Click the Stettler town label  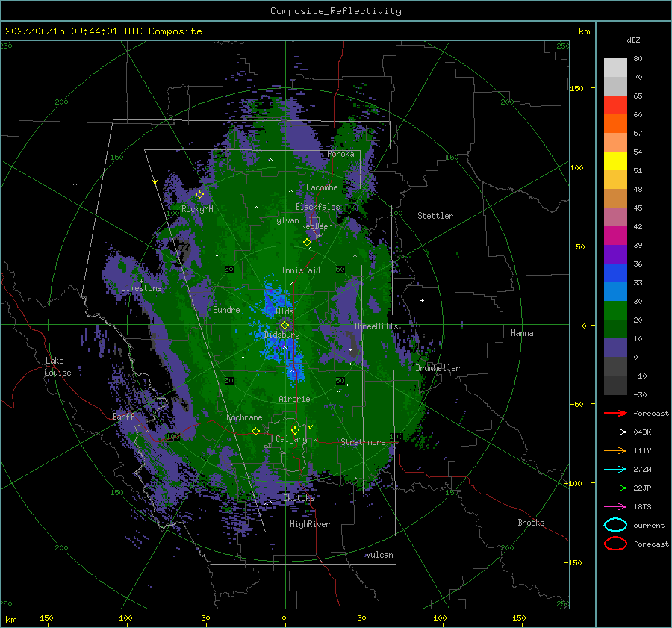pyautogui.click(x=435, y=216)
